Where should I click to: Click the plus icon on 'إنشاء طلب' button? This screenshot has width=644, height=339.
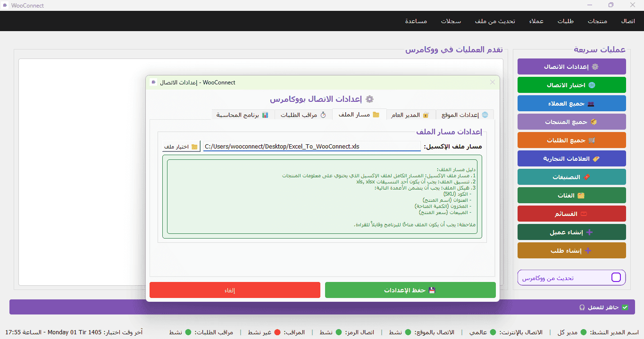pyautogui.click(x=588, y=251)
